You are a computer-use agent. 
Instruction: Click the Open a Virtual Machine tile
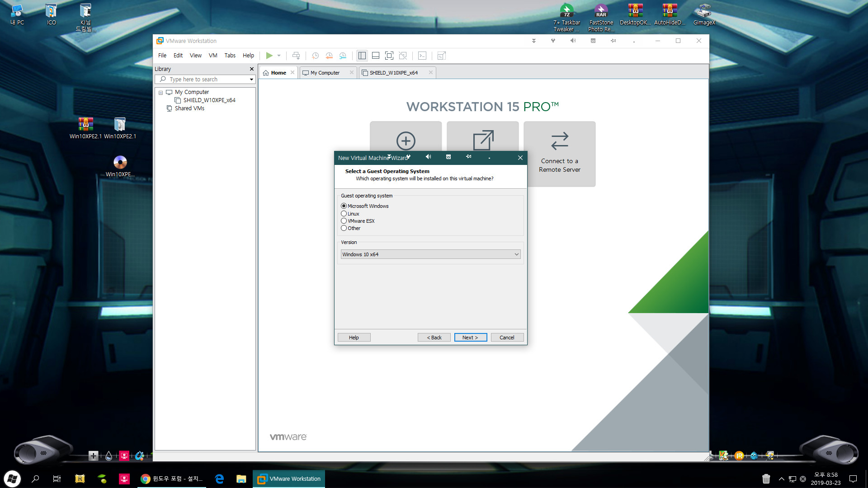(482, 136)
